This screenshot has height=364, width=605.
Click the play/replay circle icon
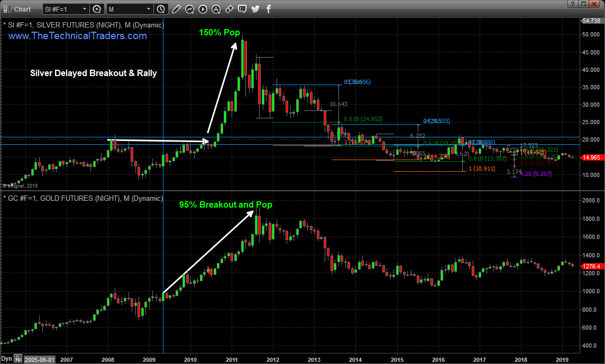coord(203,9)
